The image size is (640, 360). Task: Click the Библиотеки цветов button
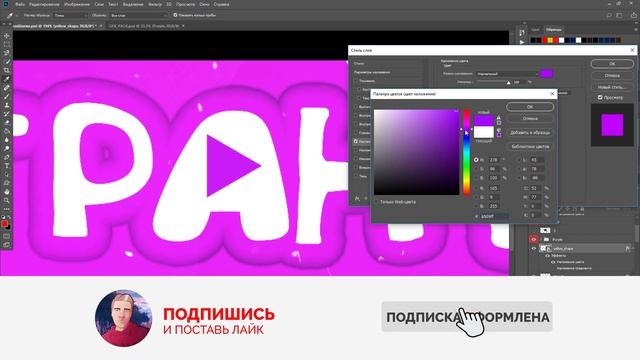(x=530, y=146)
